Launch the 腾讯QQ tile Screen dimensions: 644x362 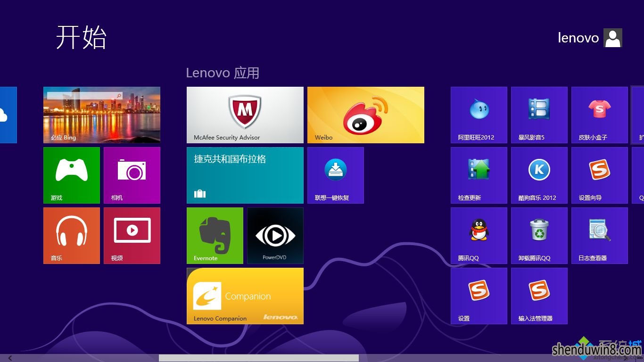point(479,235)
